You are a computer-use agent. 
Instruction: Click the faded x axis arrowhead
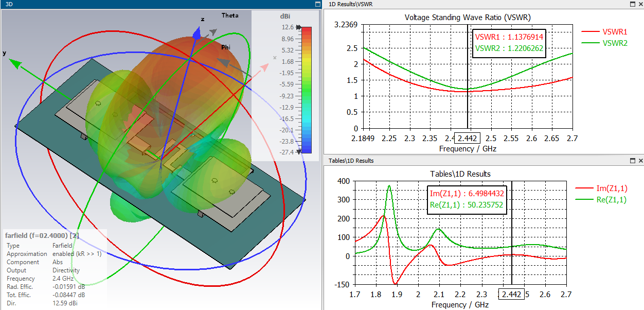tap(265, 67)
